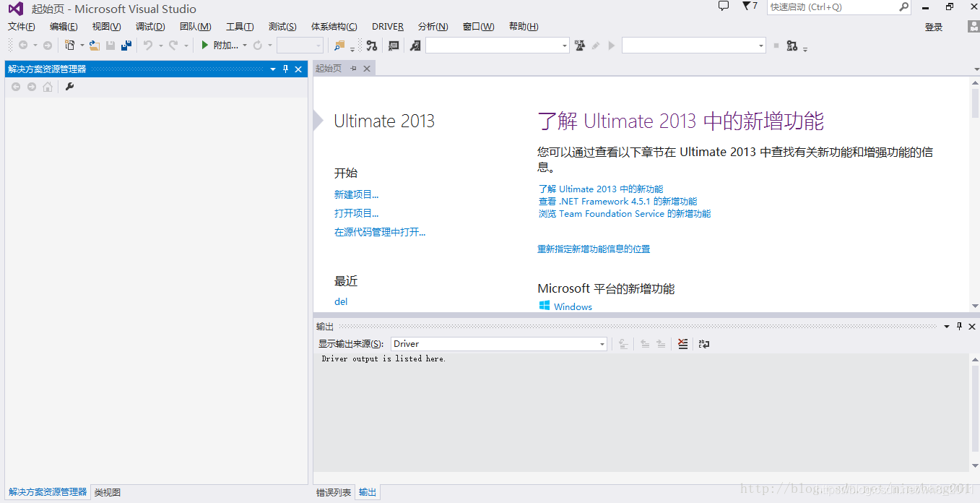Click 查看 .NET Framework 4.5.1 的新增功能 link
This screenshot has width=980, height=503.
[x=618, y=202]
